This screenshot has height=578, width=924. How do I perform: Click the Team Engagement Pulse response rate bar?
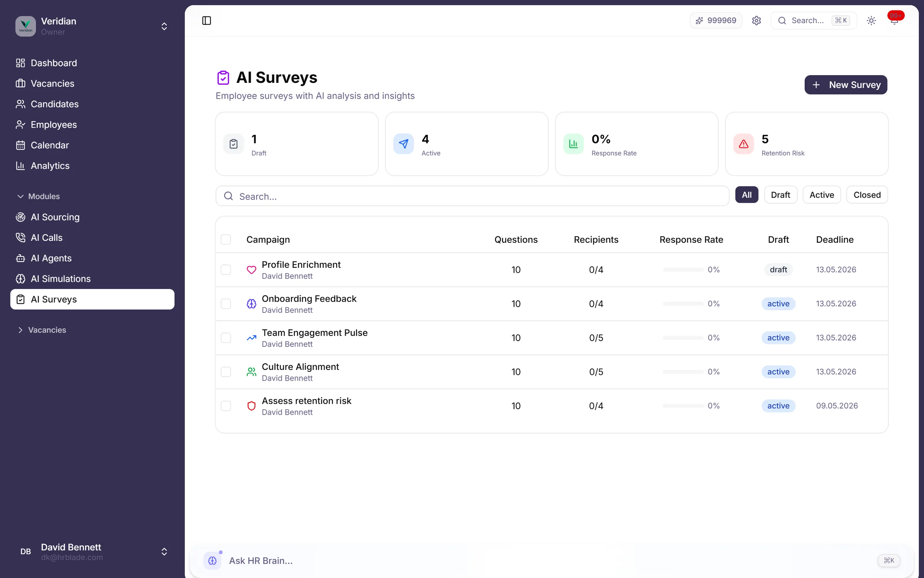[683, 338]
